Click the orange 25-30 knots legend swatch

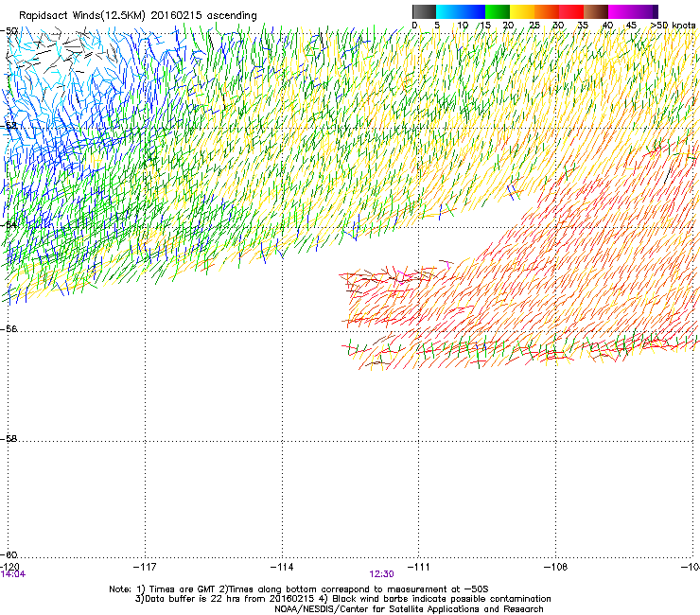pyautogui.click(x=547, y=11)
